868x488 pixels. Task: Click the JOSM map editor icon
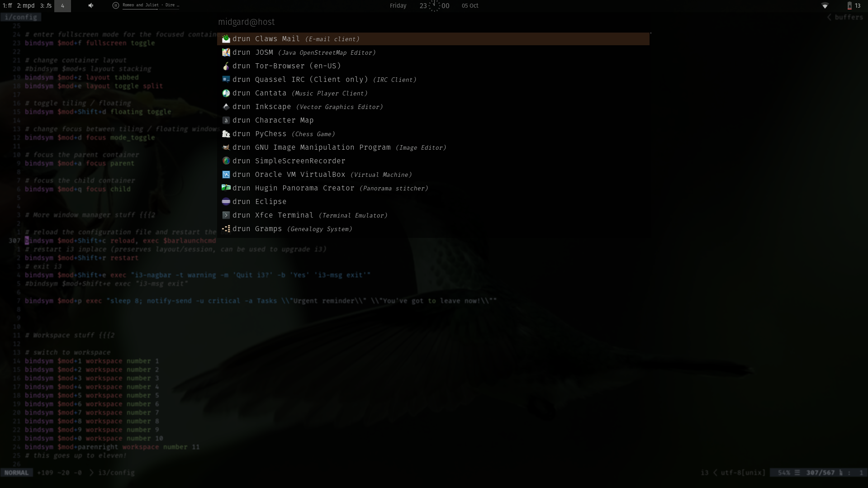[226, 52]
